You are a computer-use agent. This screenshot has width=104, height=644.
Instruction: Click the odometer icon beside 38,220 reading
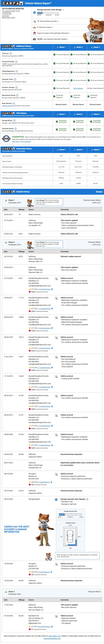(34, 39)
